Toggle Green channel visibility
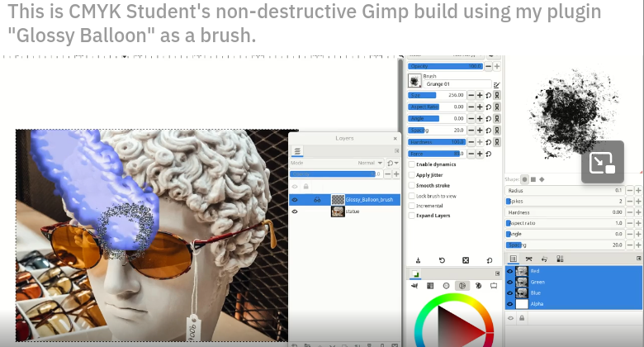 point(510,282)
